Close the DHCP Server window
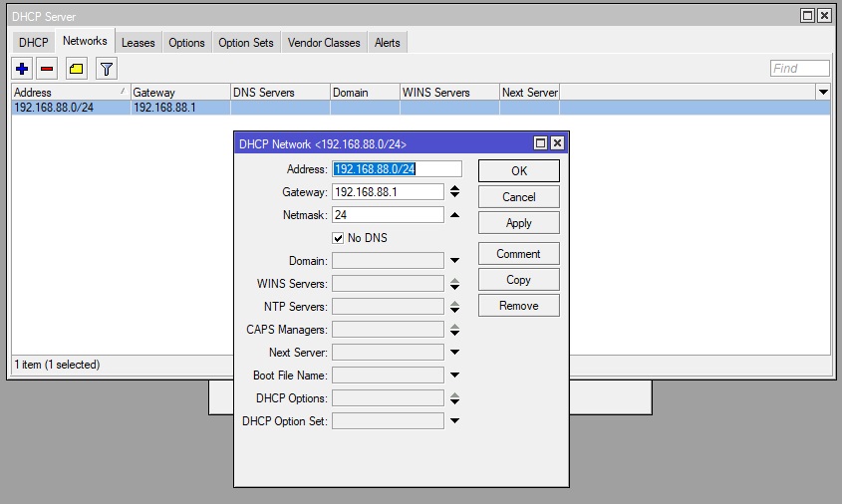This screenshot has width=842, height=504. 824,16
